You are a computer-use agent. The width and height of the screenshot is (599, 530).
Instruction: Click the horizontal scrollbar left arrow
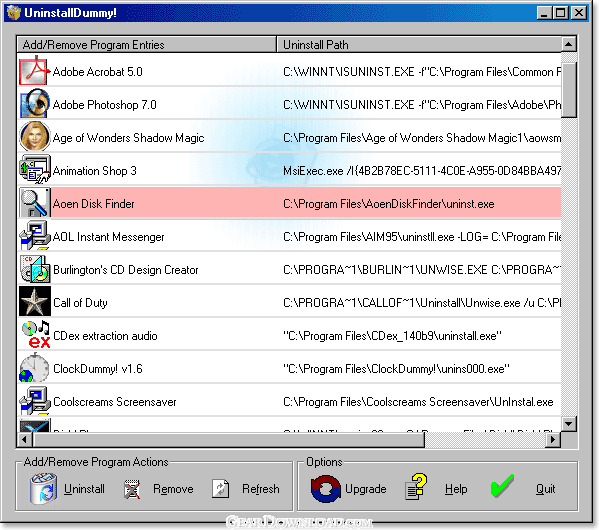tap(25, 439)
